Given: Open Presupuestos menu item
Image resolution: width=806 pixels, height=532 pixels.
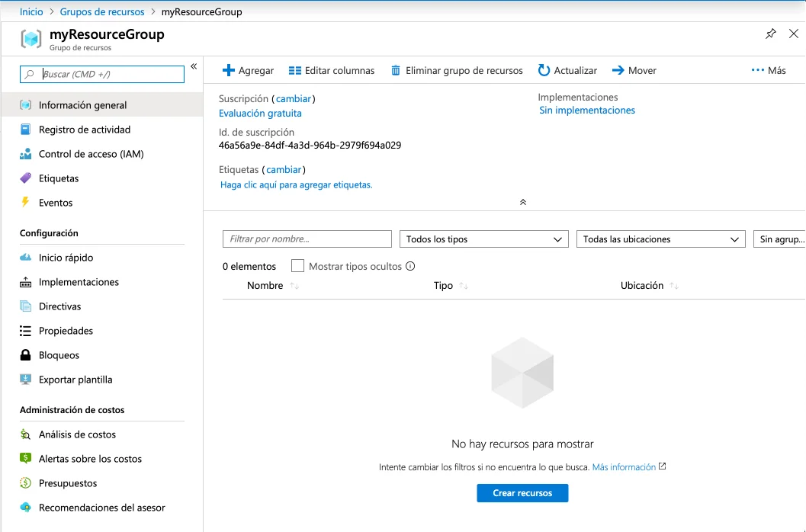Looking at the screenshot, I should [68, 483].
